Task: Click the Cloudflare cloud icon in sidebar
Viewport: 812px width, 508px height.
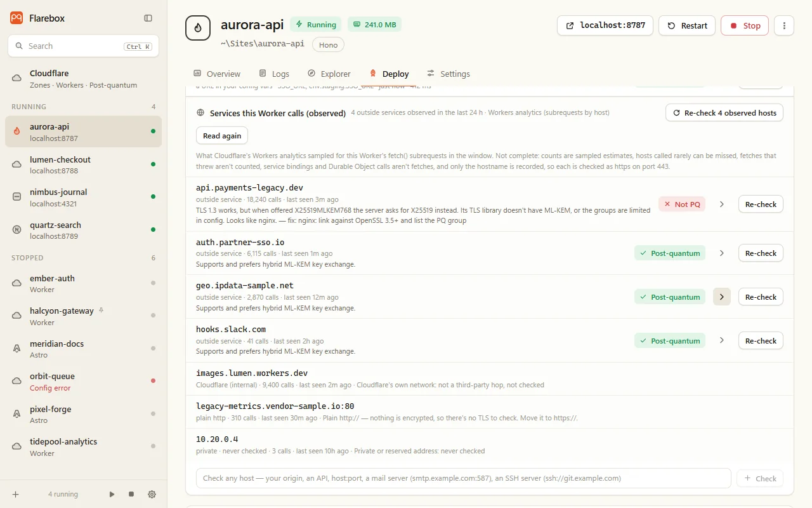Action: click(x=17, y=79)
